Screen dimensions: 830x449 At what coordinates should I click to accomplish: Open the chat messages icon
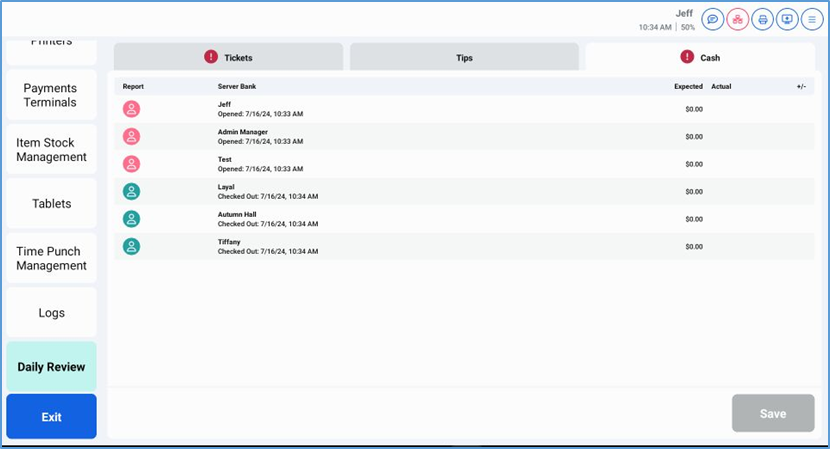[x=713, y=19]
